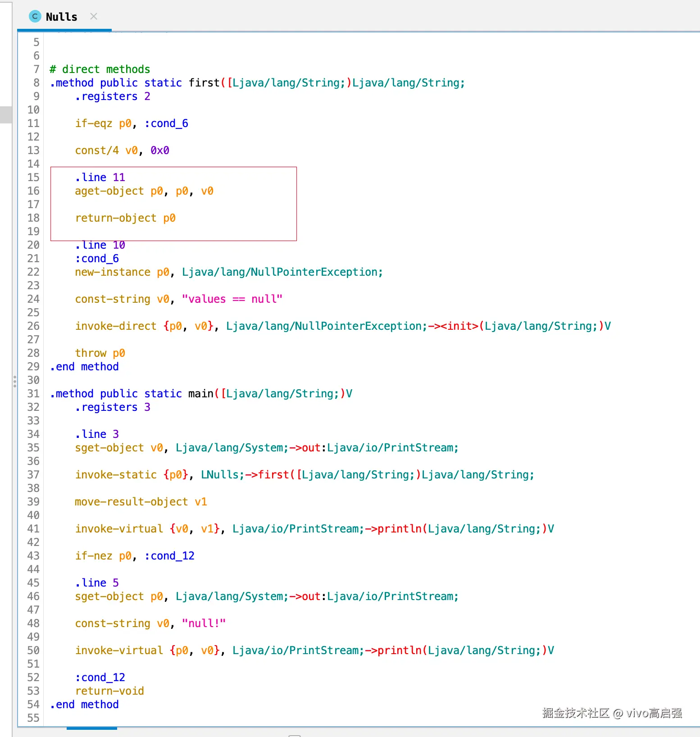Grab the vertical dotted splitter handle
Image resolution: width=700 pixels, height=737 pixels.
click(15, 382)
